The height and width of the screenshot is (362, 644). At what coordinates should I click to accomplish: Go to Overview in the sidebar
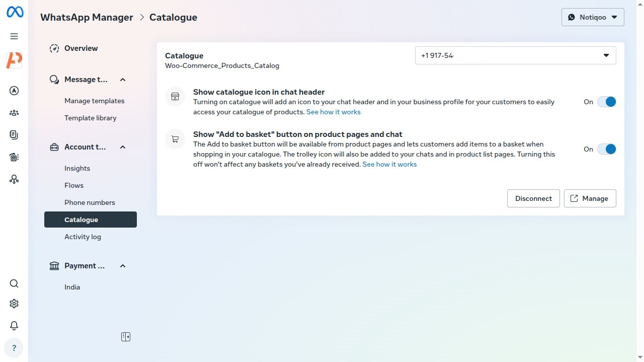[81, 48]
